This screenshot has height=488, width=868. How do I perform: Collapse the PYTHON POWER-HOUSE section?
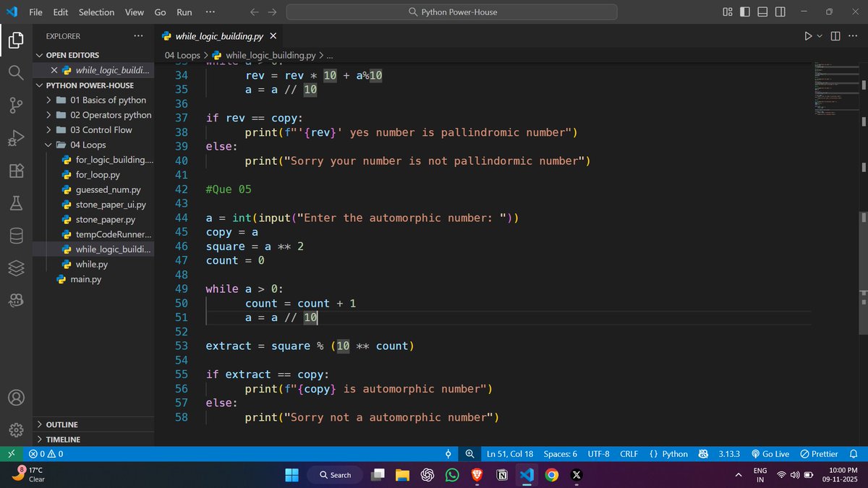(93, 85)
